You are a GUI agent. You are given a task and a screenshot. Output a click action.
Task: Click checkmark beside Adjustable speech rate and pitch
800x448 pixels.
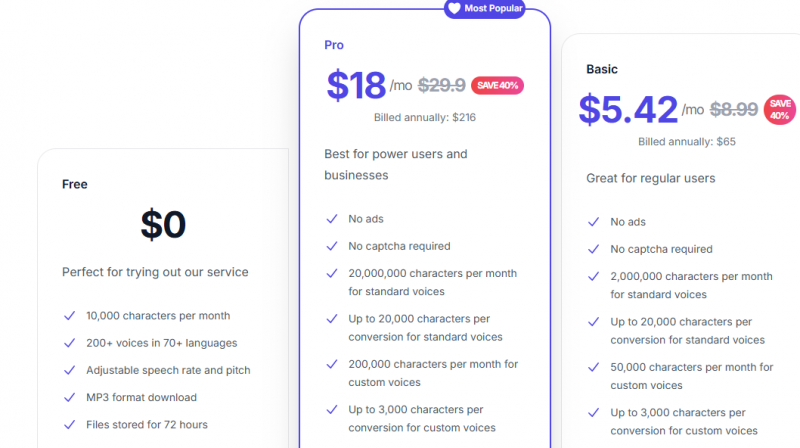click(70, 370)
